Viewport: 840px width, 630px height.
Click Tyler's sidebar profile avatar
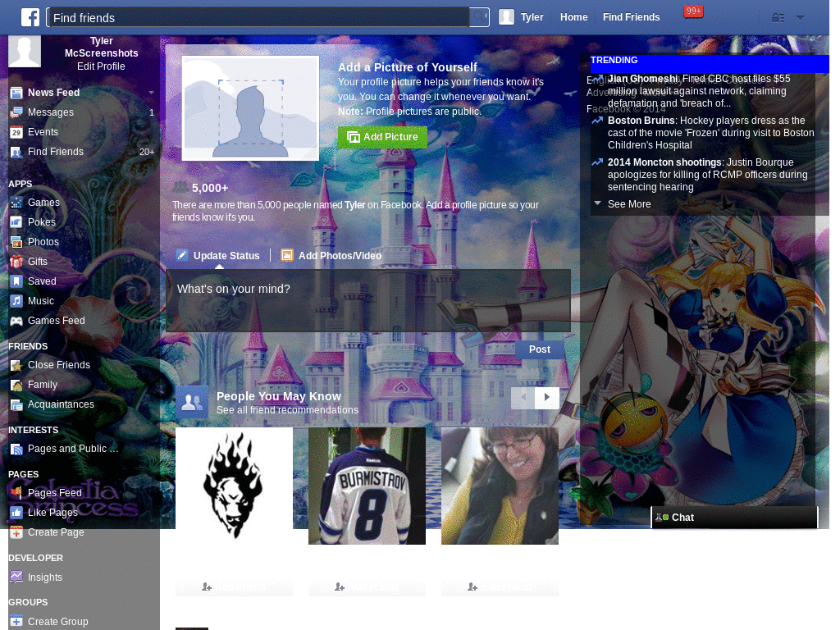[25, 52]
